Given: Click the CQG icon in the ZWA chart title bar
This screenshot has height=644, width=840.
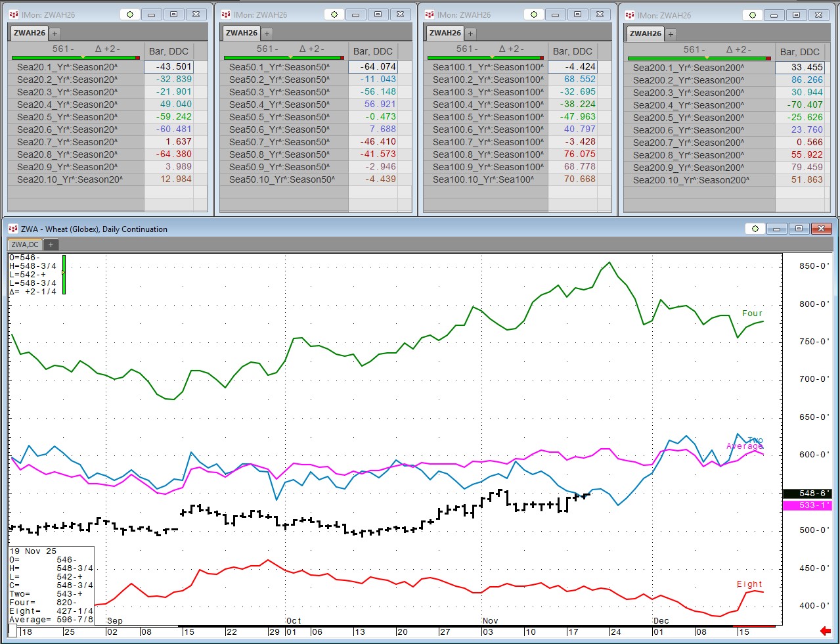Looking at the screenshot, I should tap(12, 229).
